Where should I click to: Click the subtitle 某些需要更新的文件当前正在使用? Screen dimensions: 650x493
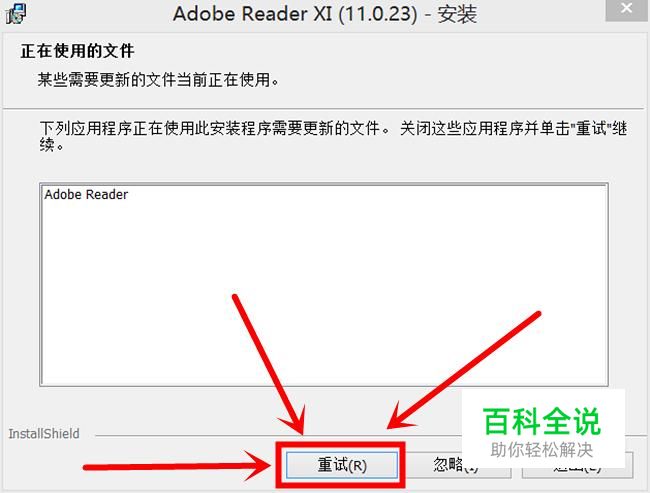click(x=159, y=80)
